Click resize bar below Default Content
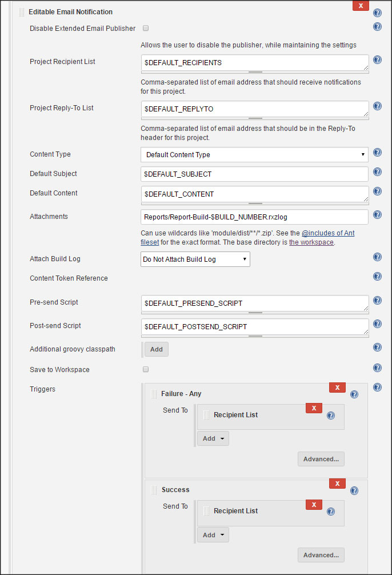Viewport: 392px width, 575px height. coord(255,203)
